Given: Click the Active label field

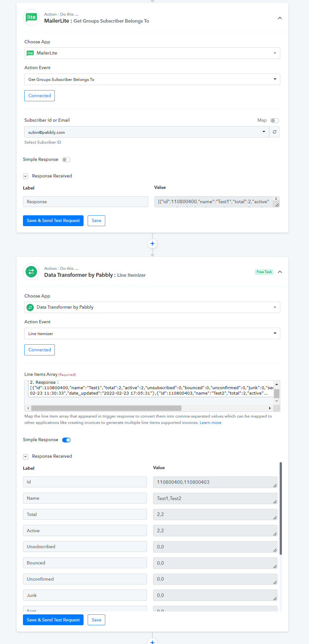Looking at the screenshot, I should [85, 531].
